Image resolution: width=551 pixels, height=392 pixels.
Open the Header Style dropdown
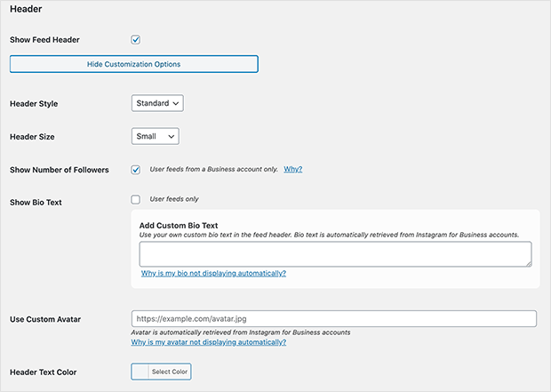click(157, 103)
